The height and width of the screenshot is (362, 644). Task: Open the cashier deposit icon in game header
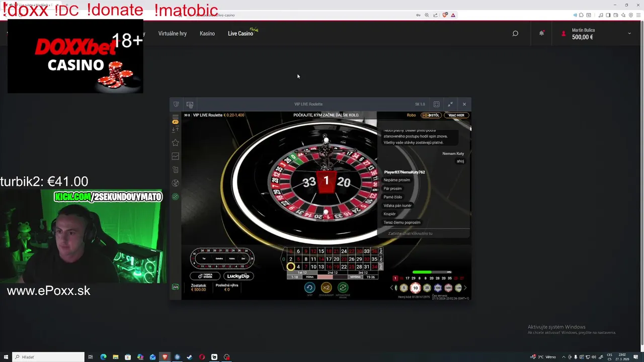point(190,105)
